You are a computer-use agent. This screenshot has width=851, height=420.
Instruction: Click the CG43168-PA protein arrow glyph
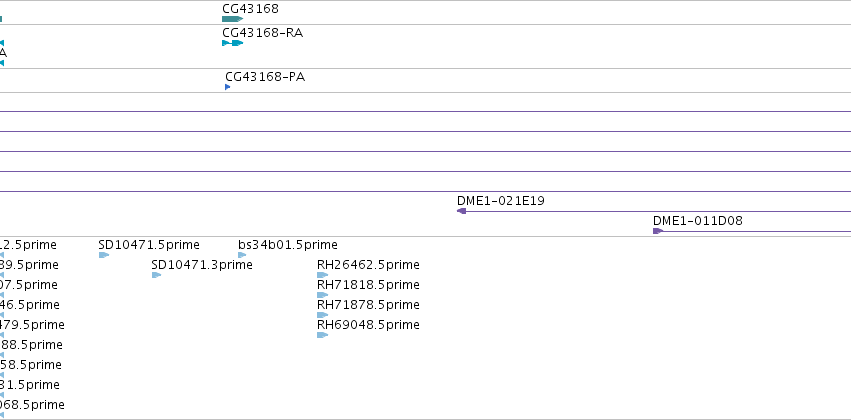(x=227, y=87)
